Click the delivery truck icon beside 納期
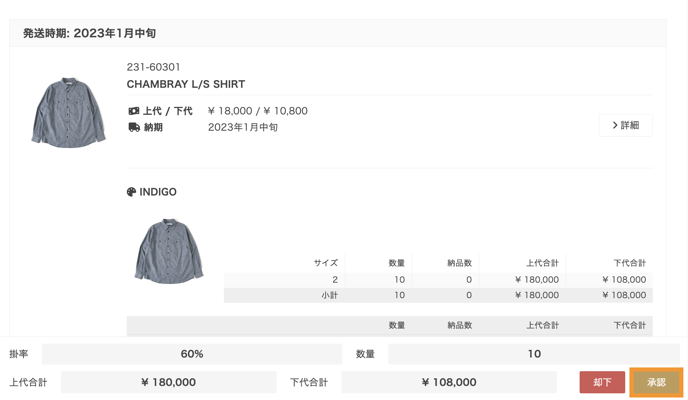Viewport: 688px width, 400px height. pyautogui.click(x=133, y=128)
